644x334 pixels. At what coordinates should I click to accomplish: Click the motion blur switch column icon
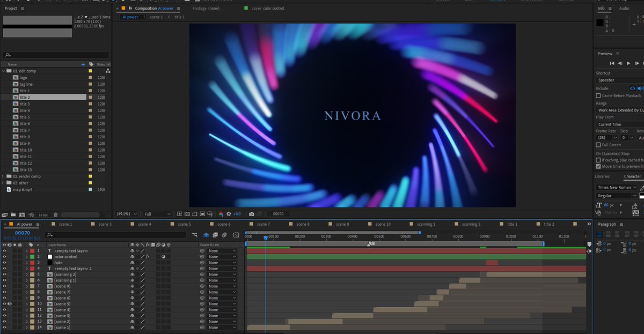[158, 244]
